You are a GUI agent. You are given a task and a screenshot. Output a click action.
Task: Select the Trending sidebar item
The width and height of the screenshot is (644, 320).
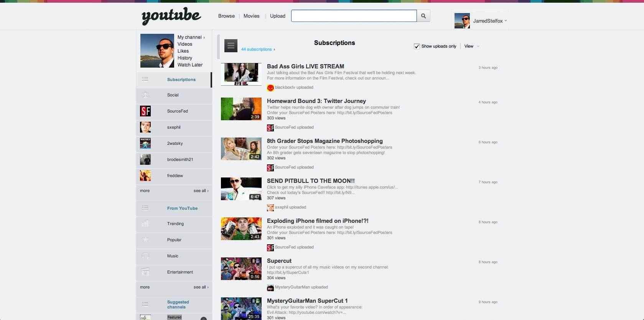tap(174, 224)
